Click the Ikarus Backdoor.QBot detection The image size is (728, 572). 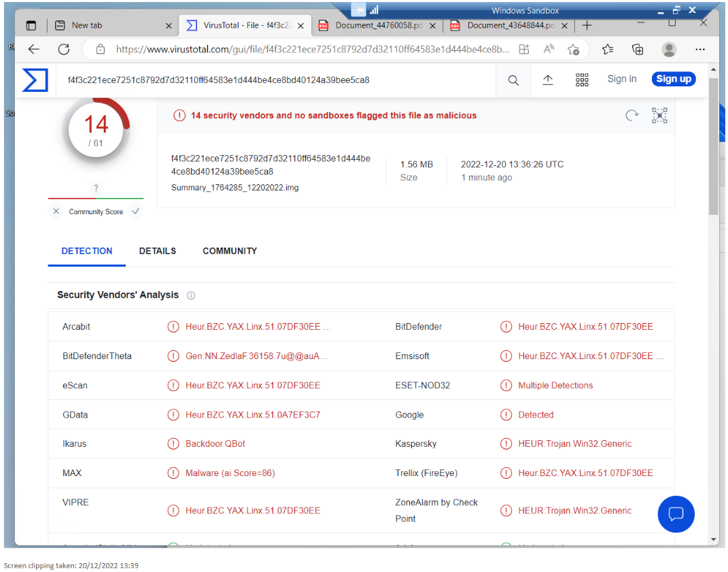[215, 443]
